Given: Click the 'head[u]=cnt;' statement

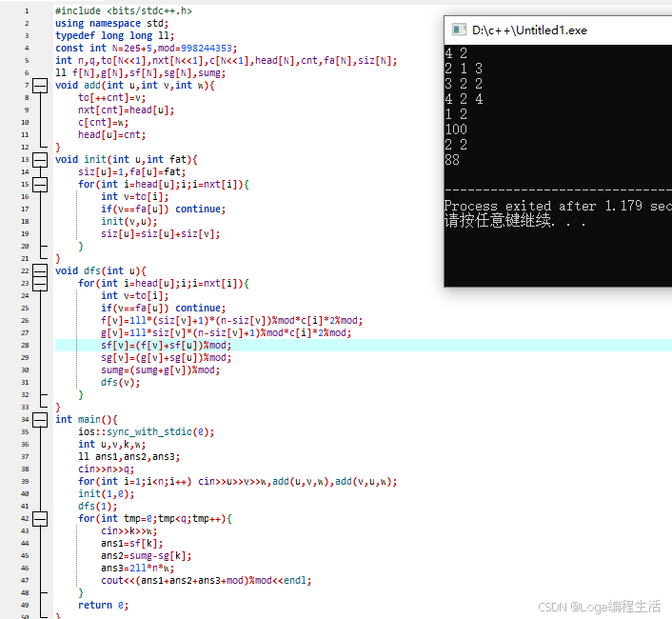Looking at the screenshot, I should [112, 135].
